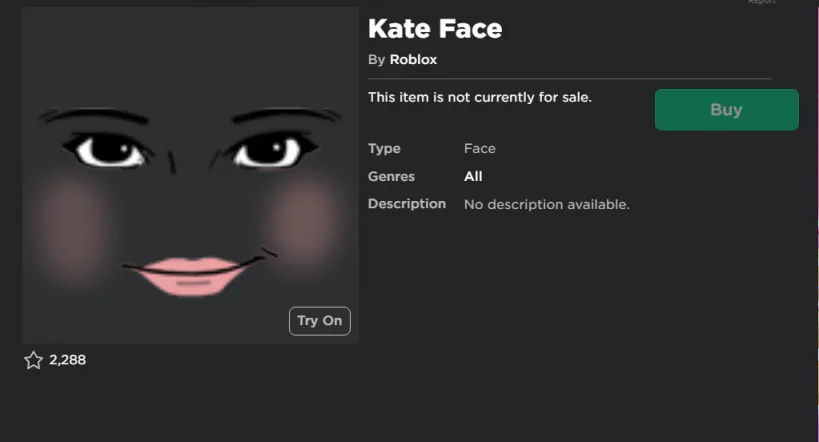This screenshot has height=442, width=819.
Task: Click the Type field label
Action: 384,149
